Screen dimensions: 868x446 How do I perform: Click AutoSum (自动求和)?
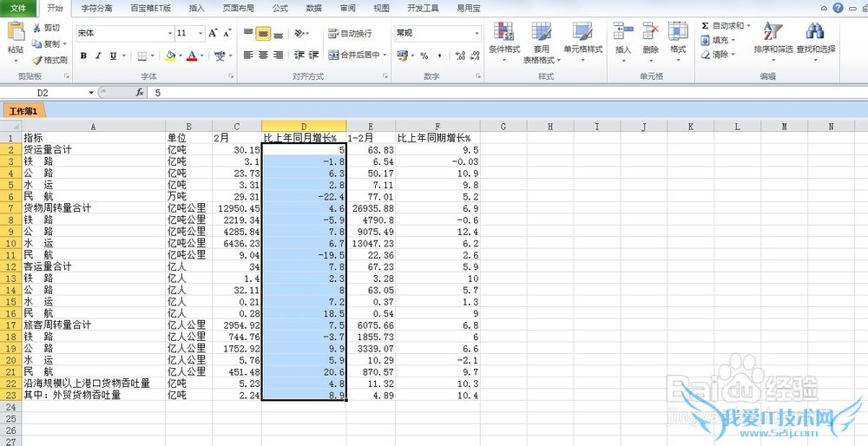pyautogui.click(x=725, y=26)
